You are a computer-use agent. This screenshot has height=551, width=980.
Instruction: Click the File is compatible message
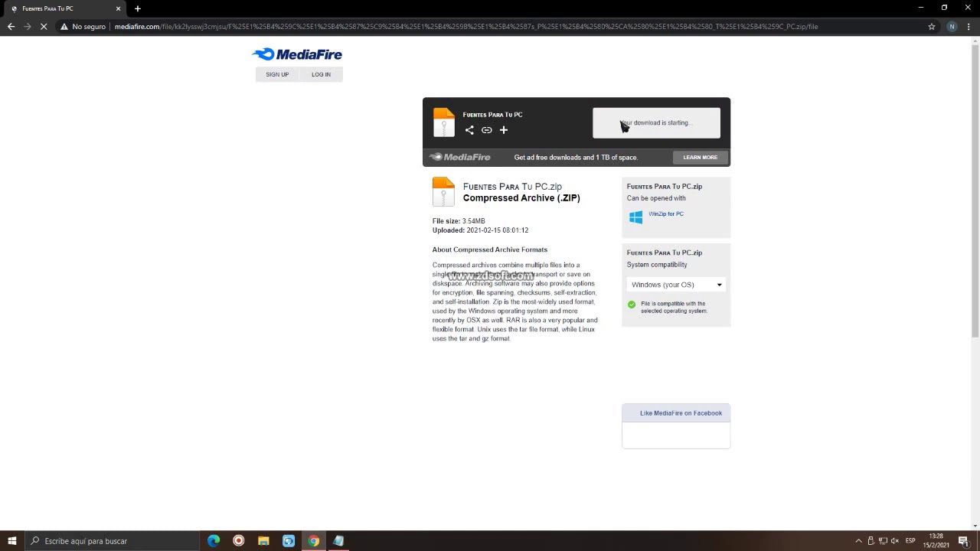(675, 307)
